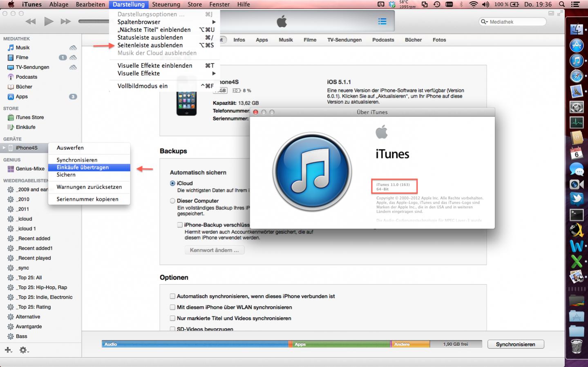Open the App Store in the Dock
The width and height of the screenshot is (588, 367).
point(577,45)
